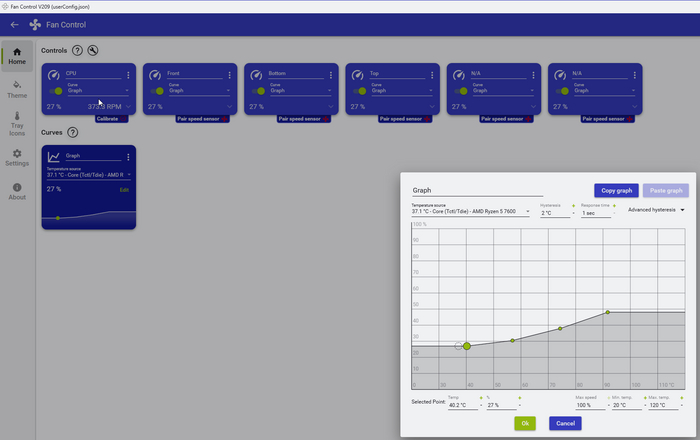The image size is (700, 440).
Task: Toggle the Bottom fan control switch
Action: click(x=258, y=91)
